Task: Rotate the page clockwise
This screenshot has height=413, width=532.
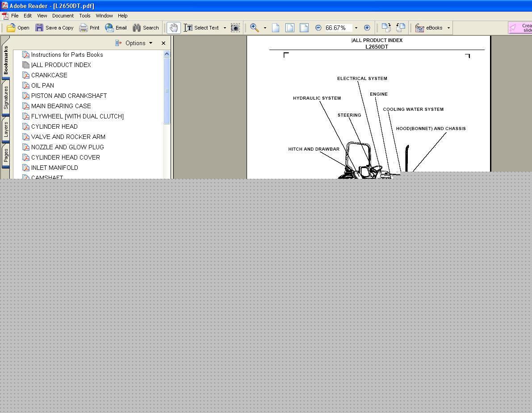Action: pos(386,28)
